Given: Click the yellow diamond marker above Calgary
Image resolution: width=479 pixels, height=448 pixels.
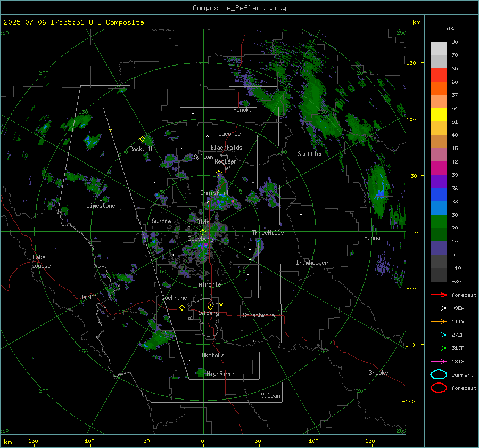Looking at the screenshot, I should pyautogui.click(x=210, y=307).
